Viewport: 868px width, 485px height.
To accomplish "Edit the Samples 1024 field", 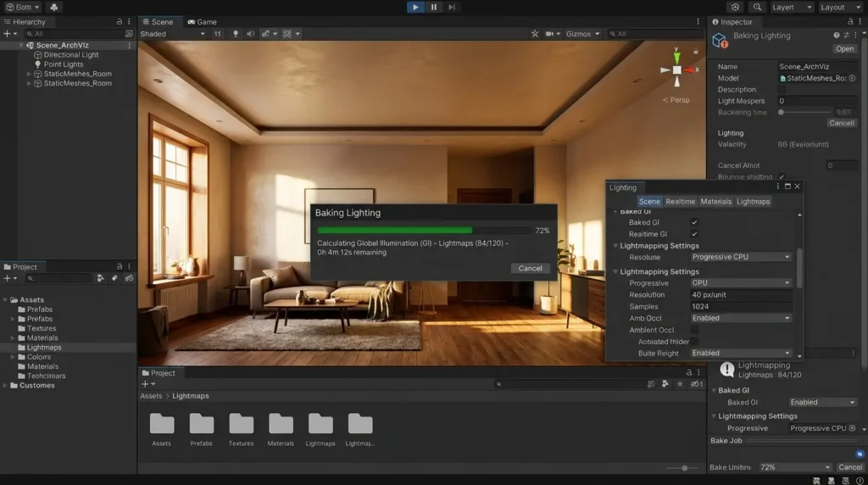I will click(741, 306).
